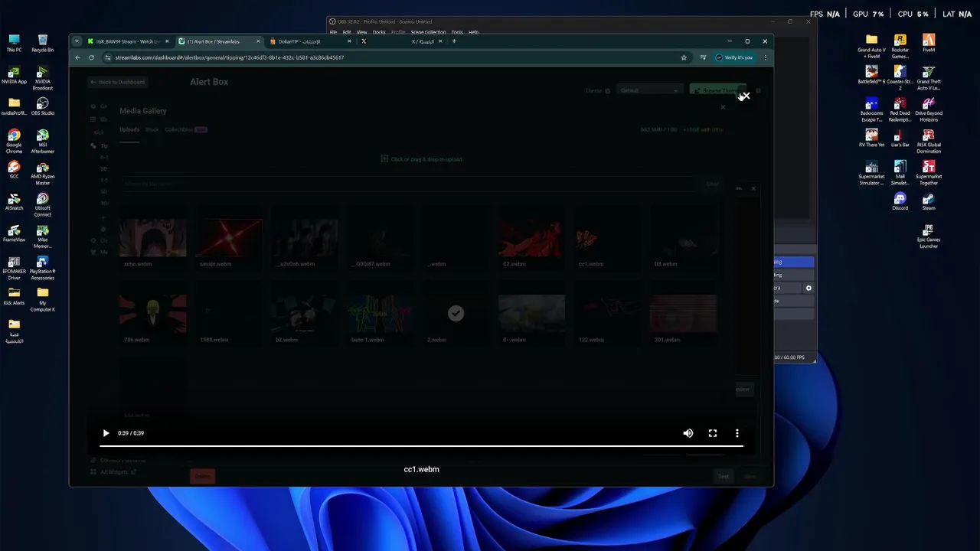980x551 pixels.
Task: Launch Epic Games Launcher shortcut
Action: coord(929,236)
